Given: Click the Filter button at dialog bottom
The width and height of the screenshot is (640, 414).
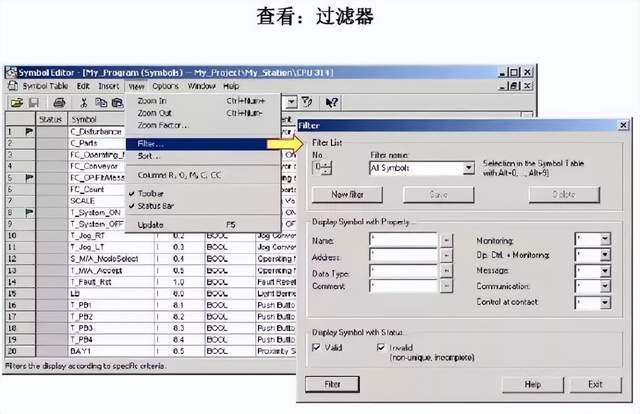Looking at the screenshot, I should [332, 384].
